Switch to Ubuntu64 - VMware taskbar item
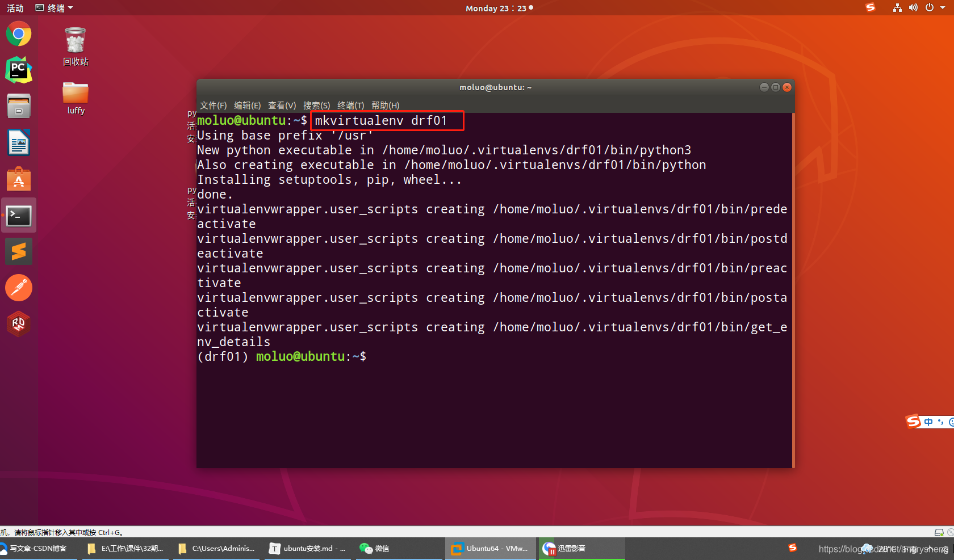The image size is (954, 560). point(491,549)
